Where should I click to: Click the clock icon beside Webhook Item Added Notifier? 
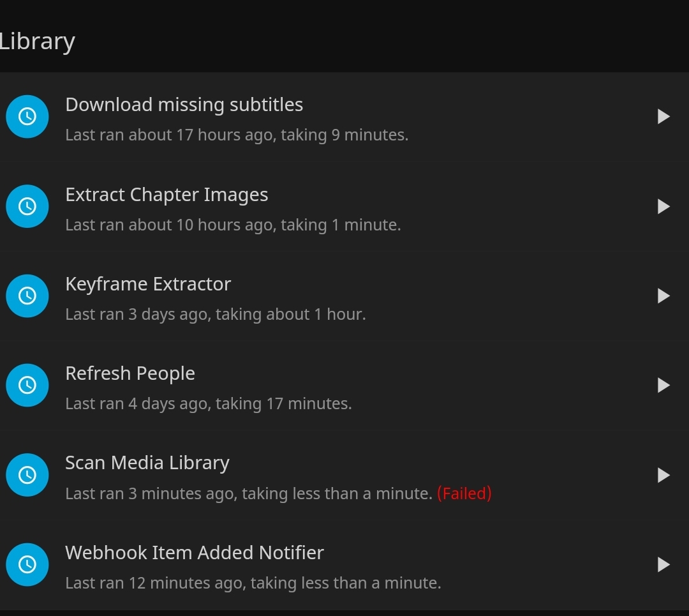(27, 564)
